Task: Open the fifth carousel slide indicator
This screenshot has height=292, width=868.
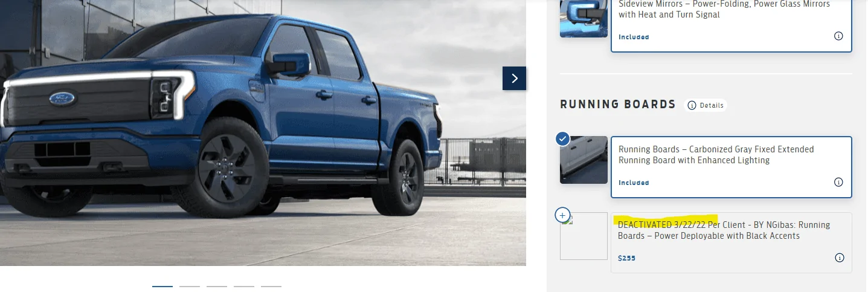Action: (x=271, y=286)
